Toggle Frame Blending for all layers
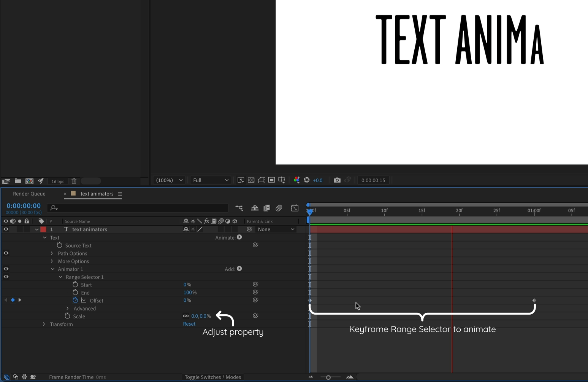Image resolution: width=588 pixels, height=382 pixels. coord(267,208)
